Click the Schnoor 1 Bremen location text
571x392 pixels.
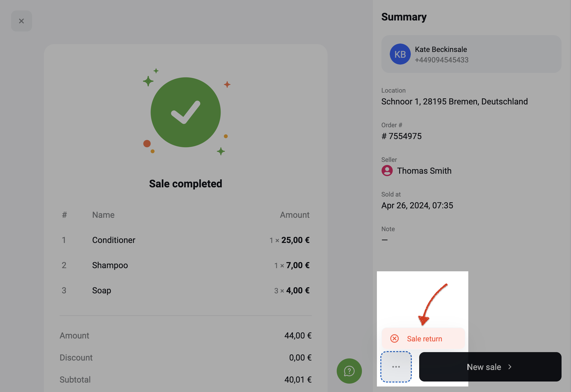click(454, 102)
